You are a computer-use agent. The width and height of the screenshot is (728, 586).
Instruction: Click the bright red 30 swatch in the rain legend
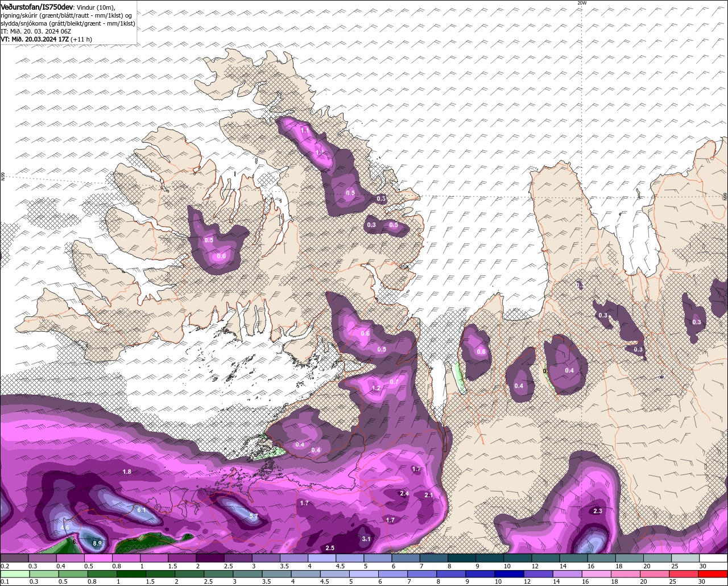click(x=714, y=573)
